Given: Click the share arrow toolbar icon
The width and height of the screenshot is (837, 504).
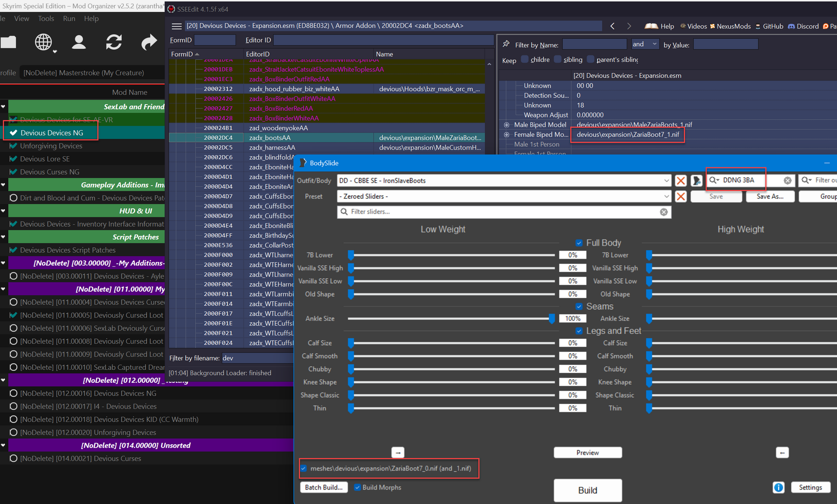Looking at the screenshot, I should click(x=149, y=42).
